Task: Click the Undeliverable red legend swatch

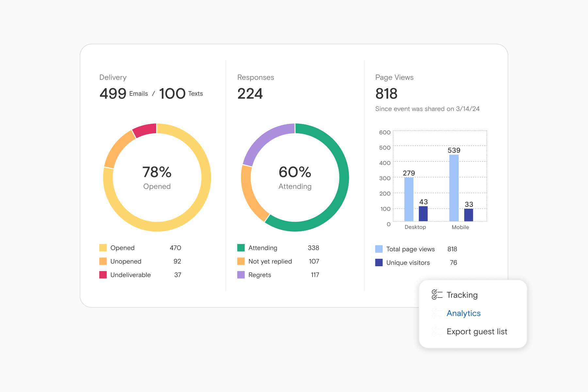Action: coord(103,275)
